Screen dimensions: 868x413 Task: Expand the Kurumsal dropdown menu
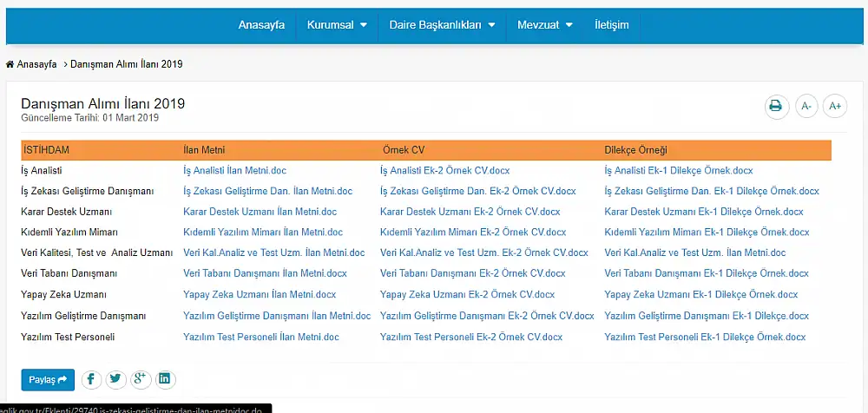pyautogui.click(x=336, y=25)
